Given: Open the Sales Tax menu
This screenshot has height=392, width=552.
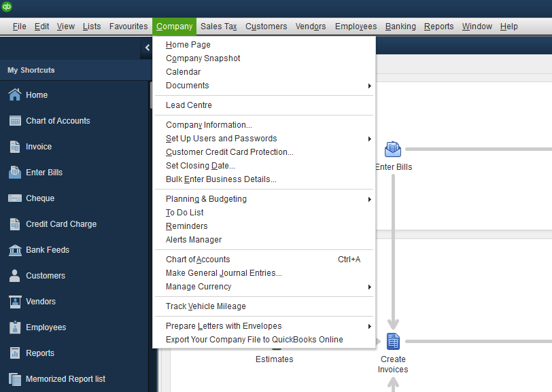Looking at the screenshot, I should point(219,26).
